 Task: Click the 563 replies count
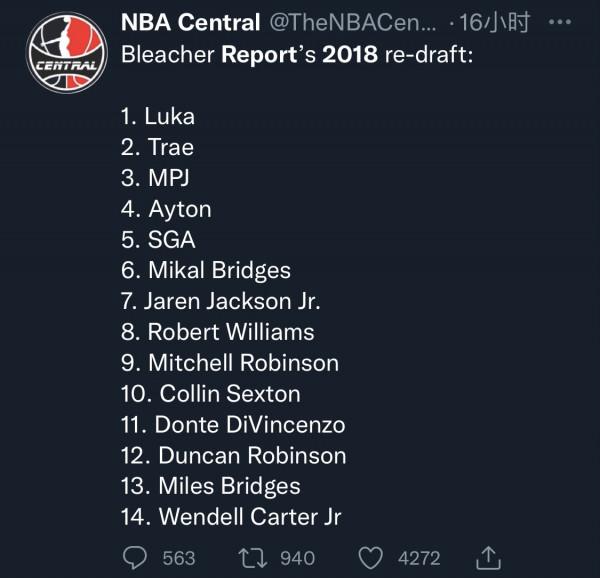pos(179,558)
